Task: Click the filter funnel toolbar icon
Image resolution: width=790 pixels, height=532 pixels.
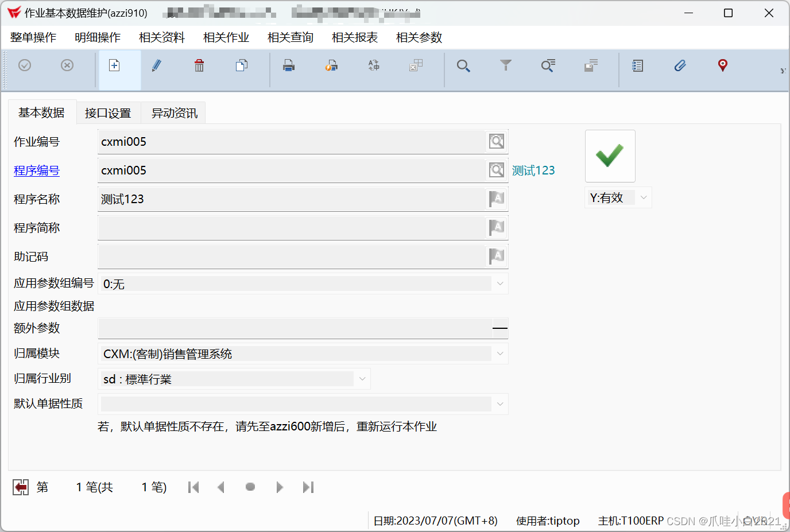Action: point(506,65)
